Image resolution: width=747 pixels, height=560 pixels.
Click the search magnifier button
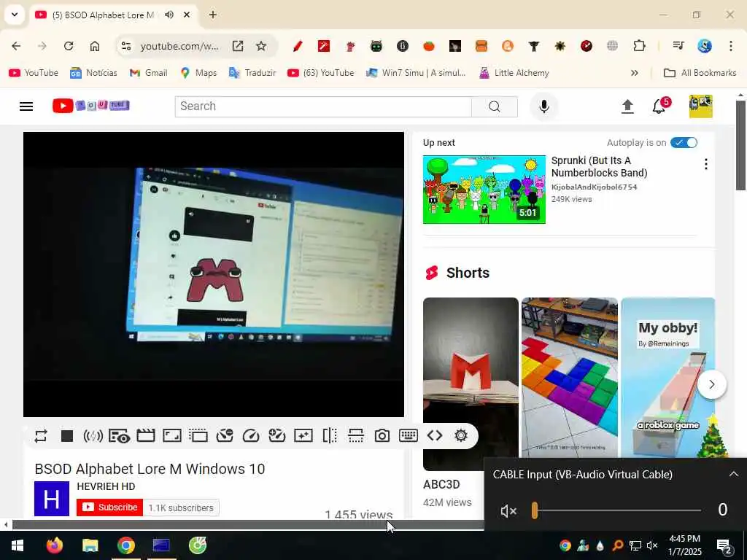(495, 106)
